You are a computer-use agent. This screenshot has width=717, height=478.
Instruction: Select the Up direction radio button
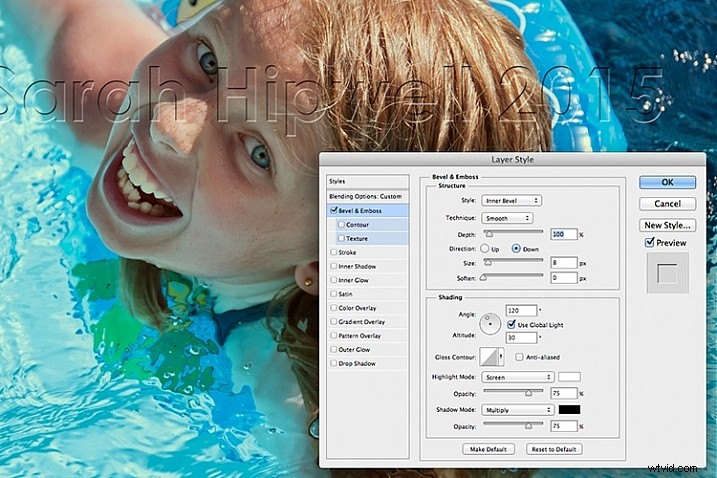point(485,249)
